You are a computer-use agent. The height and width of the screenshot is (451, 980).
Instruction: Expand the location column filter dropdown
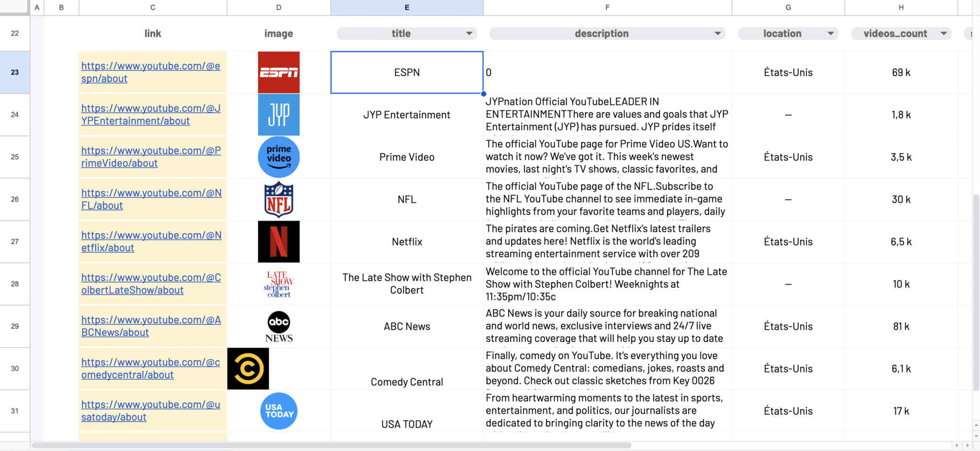pos(831,34)
